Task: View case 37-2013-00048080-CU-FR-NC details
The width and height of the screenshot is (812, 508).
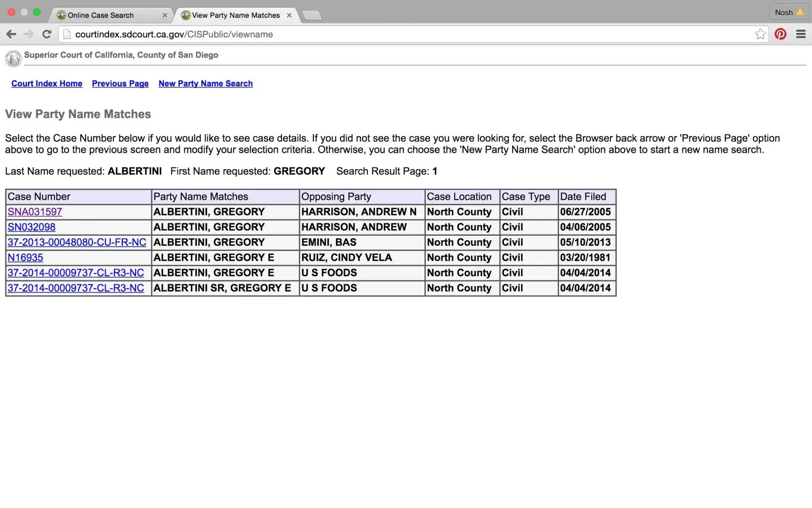Action: 77,242
